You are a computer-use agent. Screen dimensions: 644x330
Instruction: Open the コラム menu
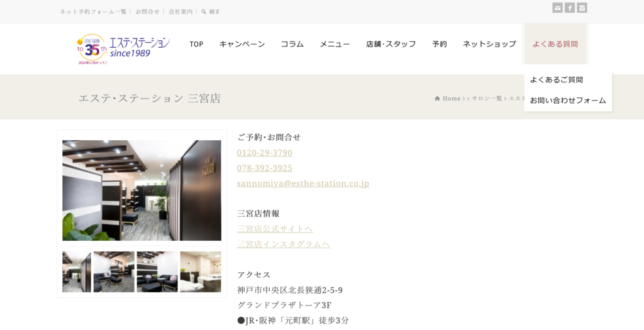(x=292, y=44)
